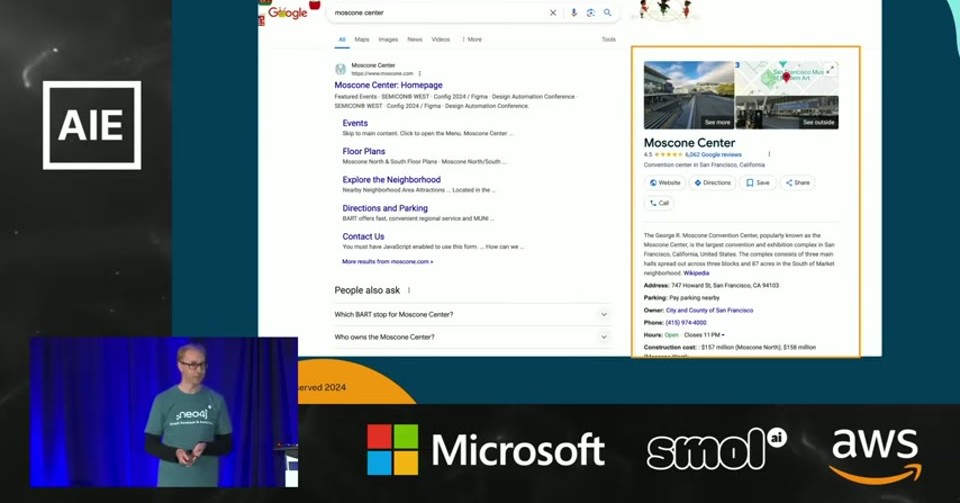
Task: Open the See more photos thumbnail
Action: pyautogui.click(x=689, y=95)
